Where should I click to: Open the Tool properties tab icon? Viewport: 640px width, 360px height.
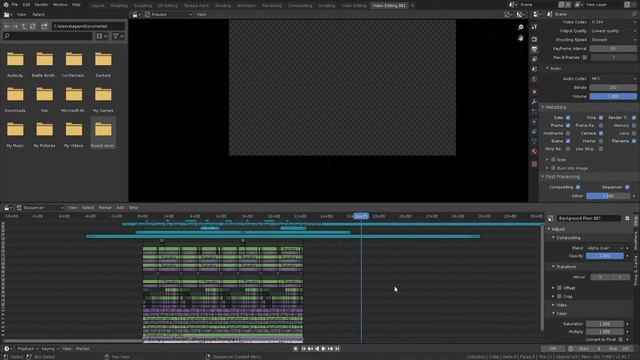point(534,27)
